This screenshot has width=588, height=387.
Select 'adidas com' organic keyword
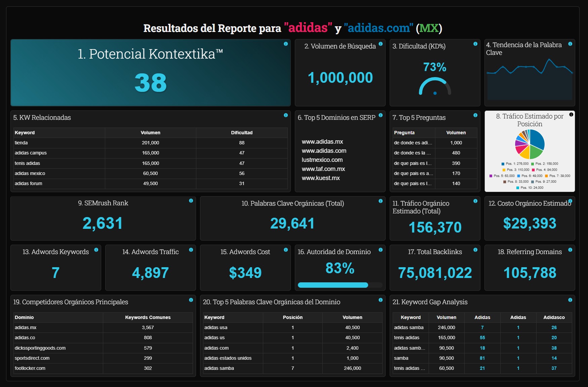(x=217, y=348)
